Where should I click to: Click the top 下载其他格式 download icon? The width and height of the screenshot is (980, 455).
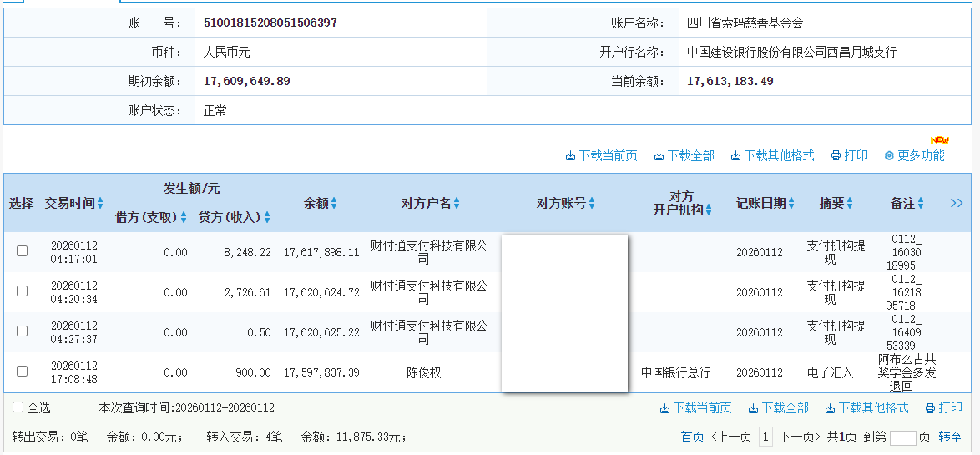tap(735, 156)
